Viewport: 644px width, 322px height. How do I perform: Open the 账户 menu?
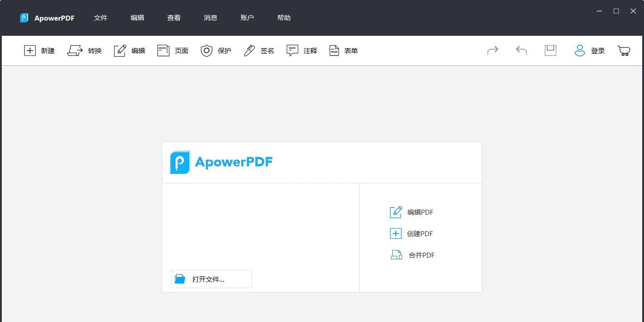click(x=247, y=18)
